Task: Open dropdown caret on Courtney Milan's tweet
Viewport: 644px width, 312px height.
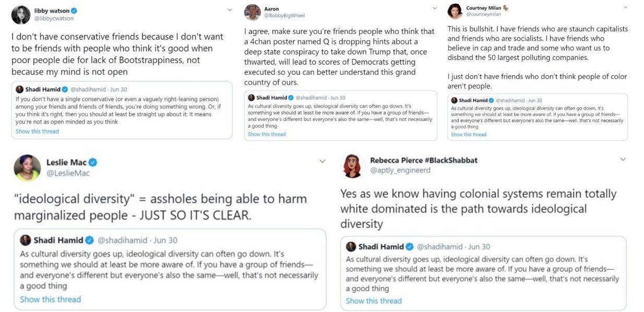Action: (626, 8)
